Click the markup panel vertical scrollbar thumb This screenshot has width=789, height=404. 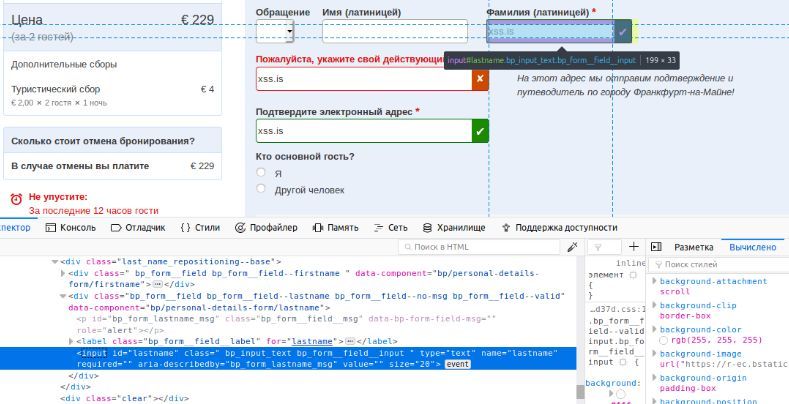coord(580,391)
